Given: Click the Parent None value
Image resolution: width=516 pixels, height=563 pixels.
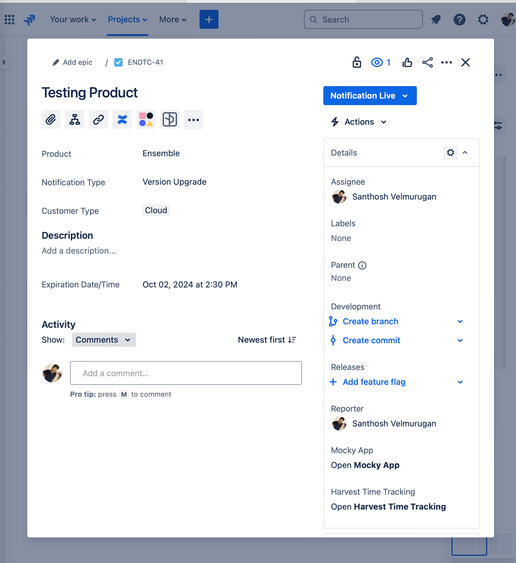Looking at the screenshot, I should [x=341, y=278].
